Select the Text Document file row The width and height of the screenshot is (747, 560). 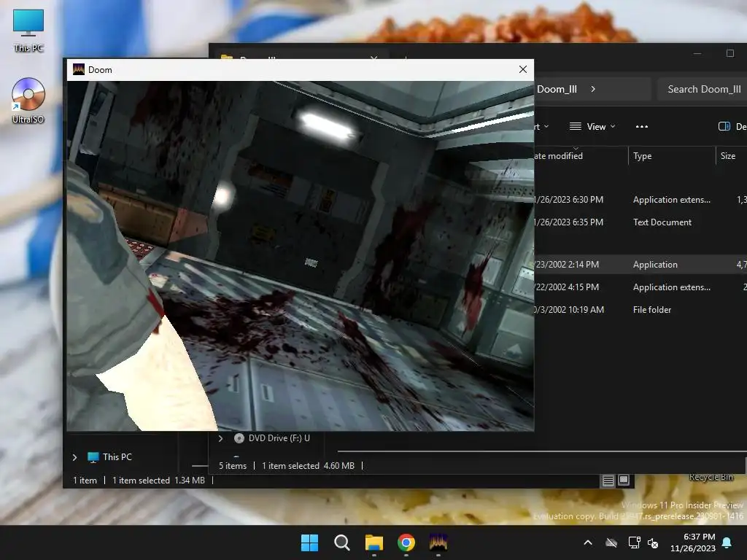[x=640, y=222]
